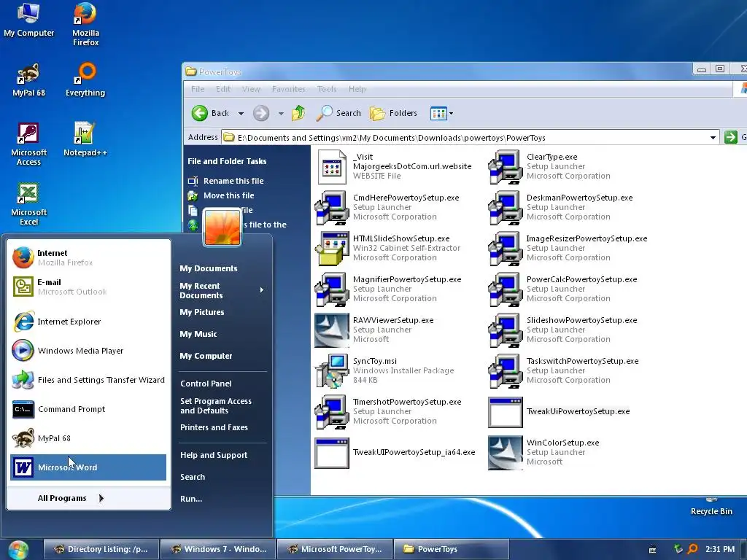
Task: Launch the Microsoft Access desktop shortcut
Action: click(28, 144)
